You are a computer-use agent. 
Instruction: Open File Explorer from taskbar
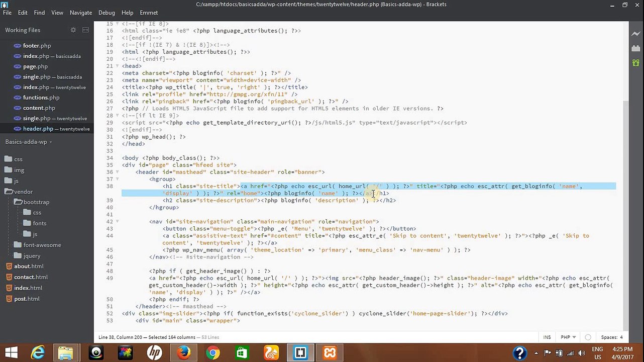[66, 352]
